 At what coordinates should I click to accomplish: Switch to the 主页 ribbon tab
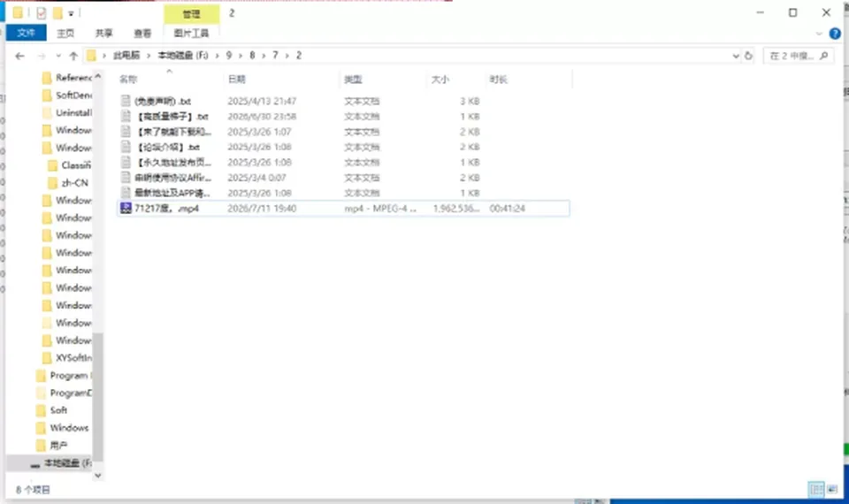click(x=65, y=33)
